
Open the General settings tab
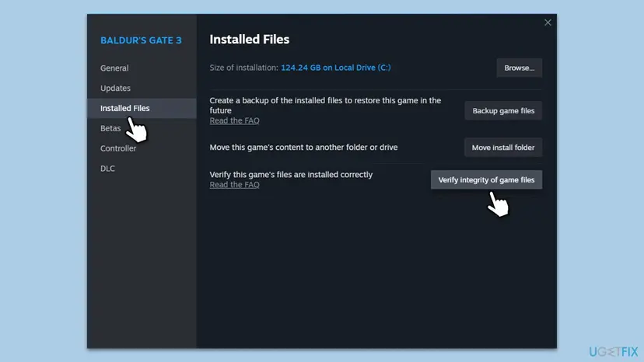114,68
